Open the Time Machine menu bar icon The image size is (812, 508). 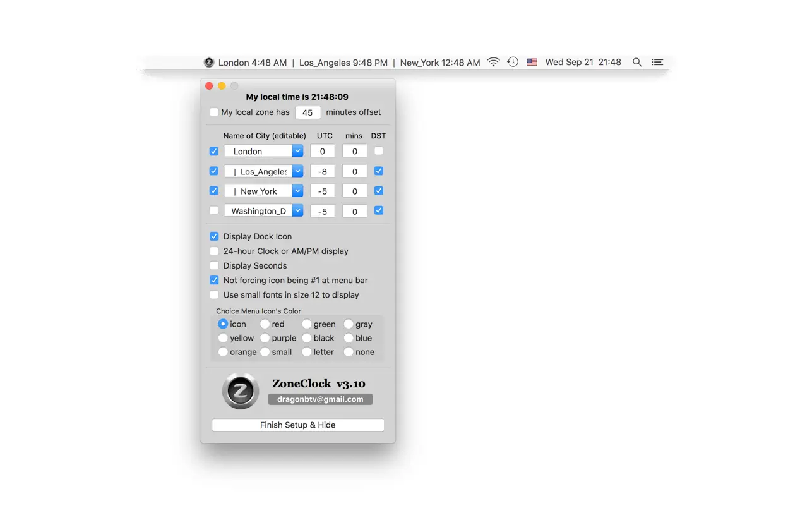click(x=513, y=62)
